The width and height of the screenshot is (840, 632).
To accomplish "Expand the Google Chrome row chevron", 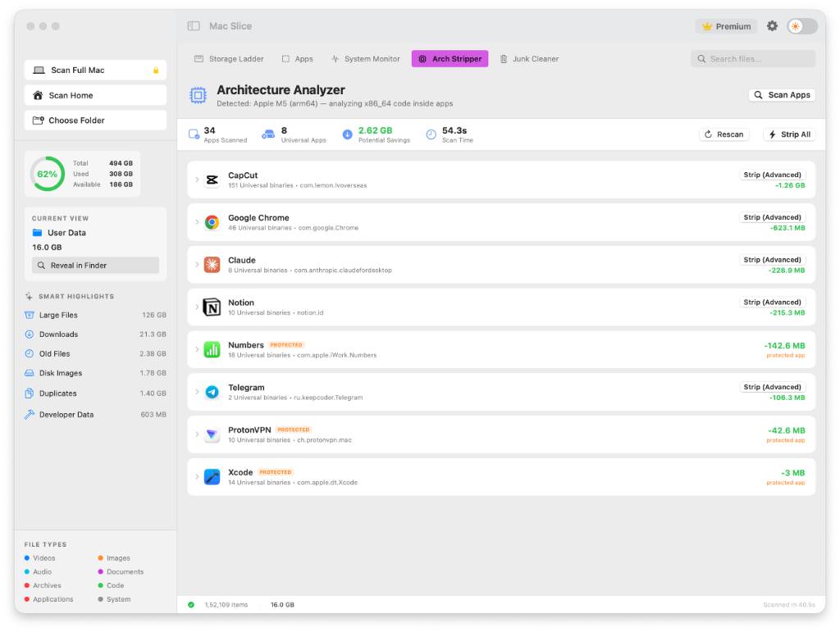I will (197, 222).
